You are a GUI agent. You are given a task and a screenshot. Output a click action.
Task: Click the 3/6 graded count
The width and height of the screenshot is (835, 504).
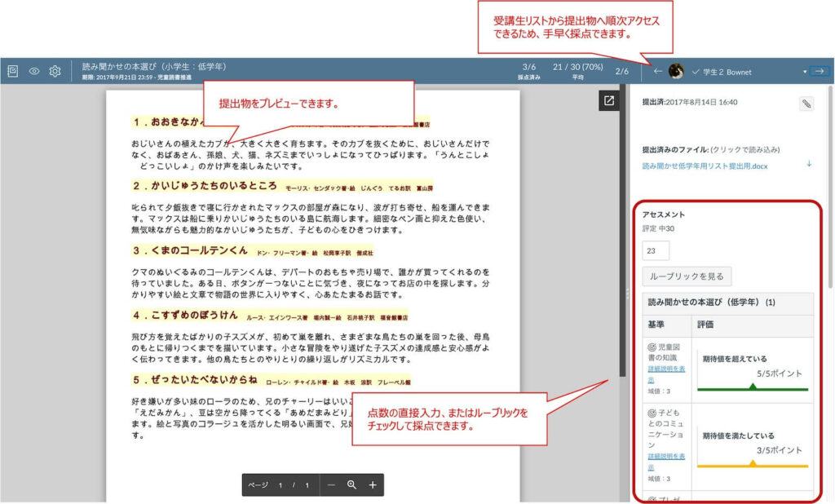[528, 67]
